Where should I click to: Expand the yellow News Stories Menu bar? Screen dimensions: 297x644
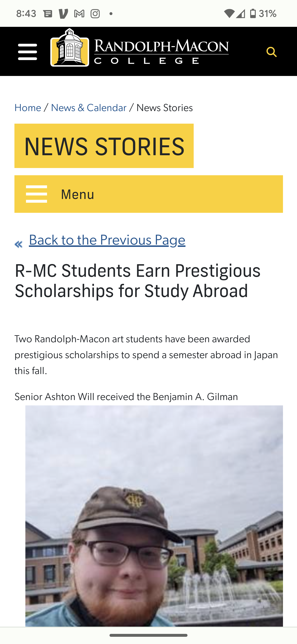(149, 194)
